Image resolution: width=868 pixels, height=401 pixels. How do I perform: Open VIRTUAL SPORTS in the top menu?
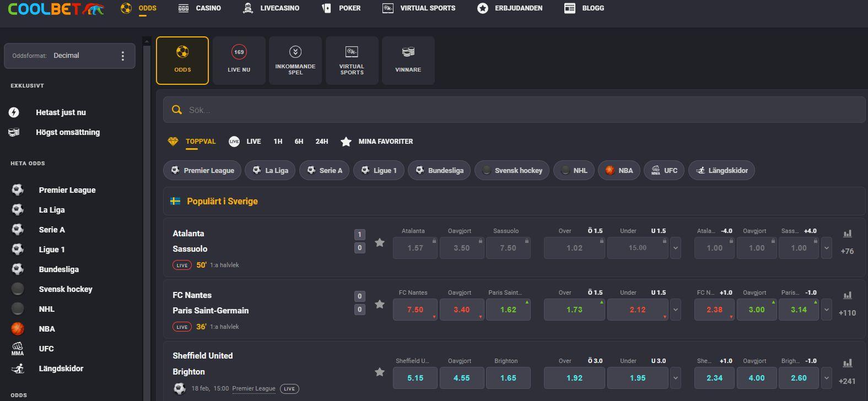click(419, 8)
